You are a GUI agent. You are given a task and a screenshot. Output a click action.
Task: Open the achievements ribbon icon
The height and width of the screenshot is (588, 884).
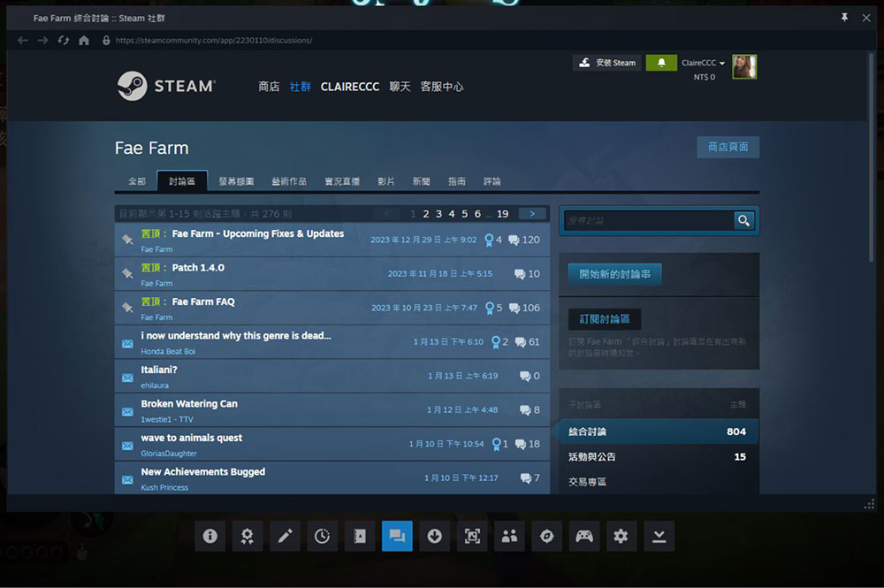pos(247,536)
